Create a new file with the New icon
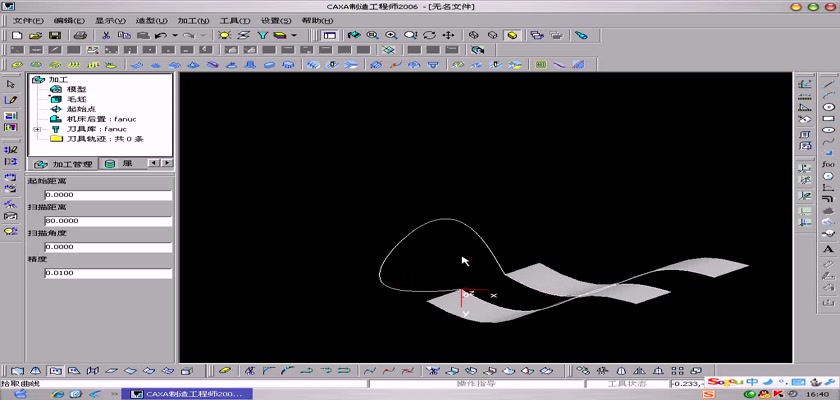Image resolution: width=840 pixels, height=400 pixels. (x=17, y=35)
